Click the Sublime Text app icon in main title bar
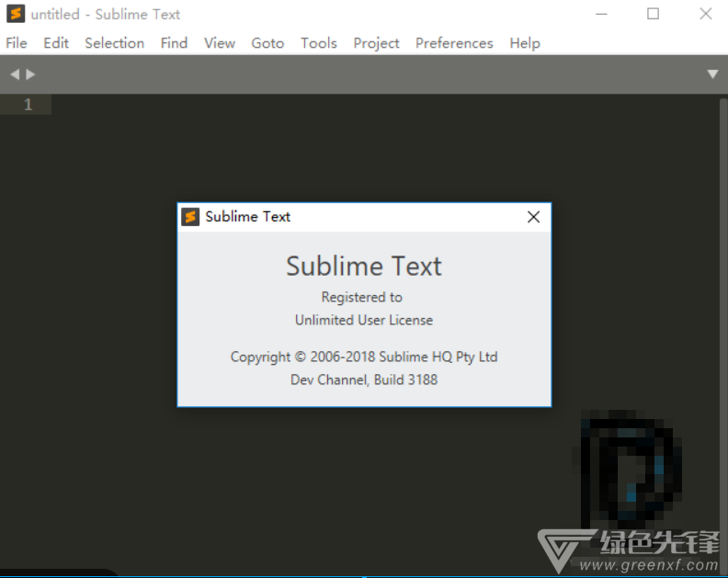728x578 pixels. pyautogui.click(x=16, y=14)
